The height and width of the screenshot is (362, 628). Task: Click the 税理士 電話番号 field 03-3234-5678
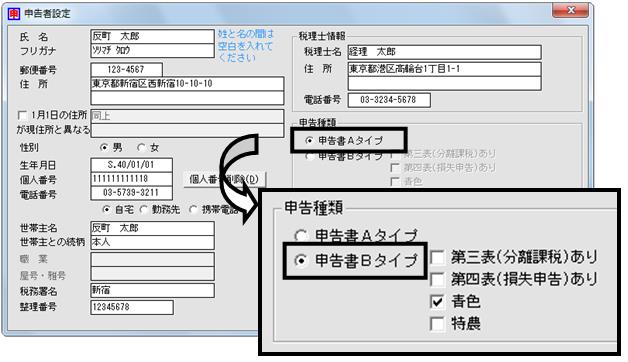click(x=389, y=100)
